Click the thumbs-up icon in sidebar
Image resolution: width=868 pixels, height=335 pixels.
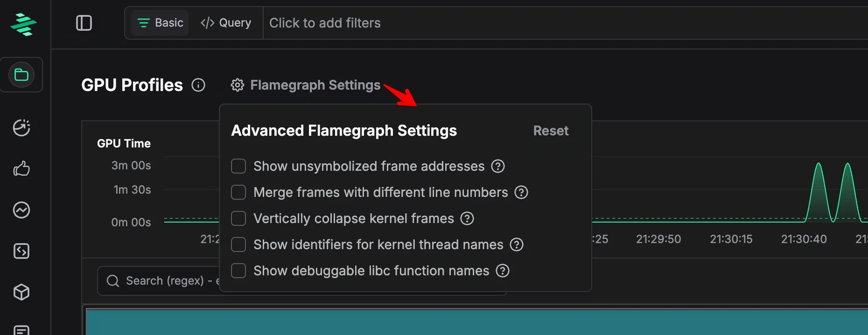tap(21, 169)
